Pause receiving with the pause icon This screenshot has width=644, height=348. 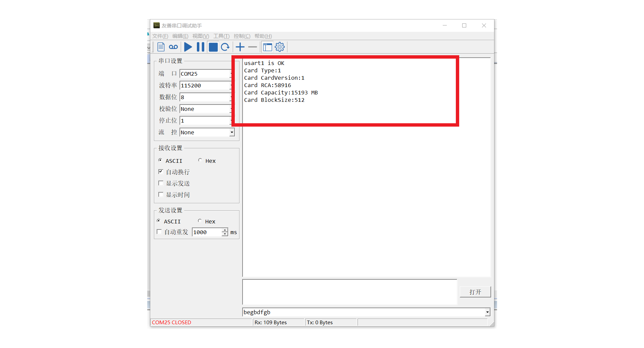[x=201, y=47]
